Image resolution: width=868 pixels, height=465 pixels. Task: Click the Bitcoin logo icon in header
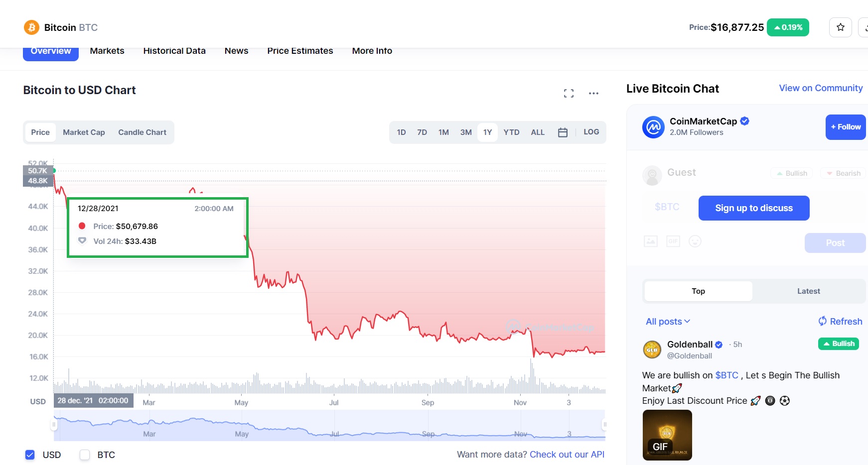click(31, 27)
